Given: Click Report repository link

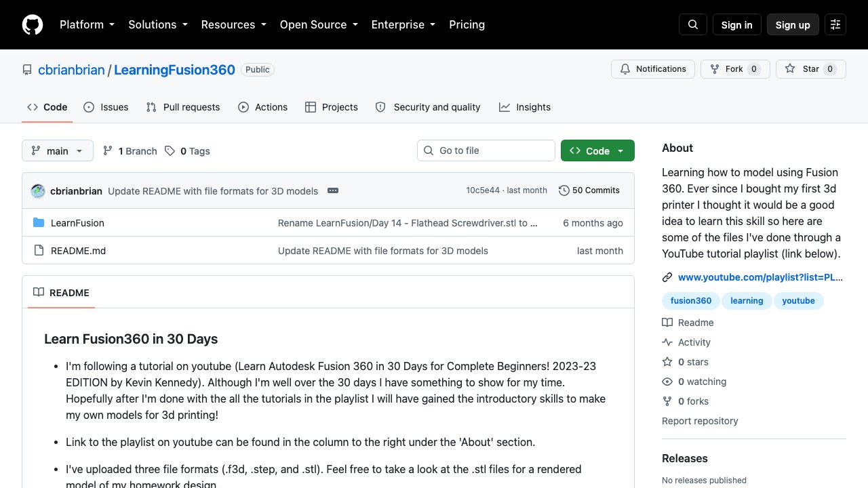Looking at the screenshot, I should [x=700, y=421].
